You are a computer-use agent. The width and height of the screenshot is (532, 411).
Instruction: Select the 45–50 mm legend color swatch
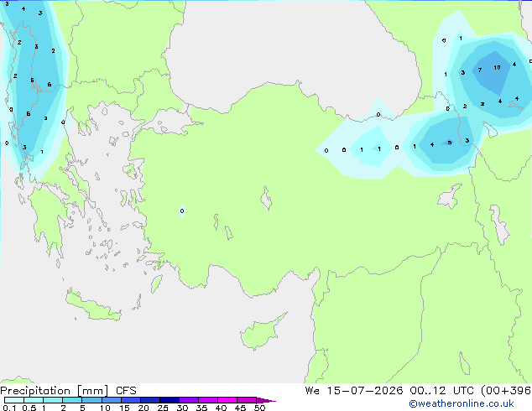click(247, 400)
